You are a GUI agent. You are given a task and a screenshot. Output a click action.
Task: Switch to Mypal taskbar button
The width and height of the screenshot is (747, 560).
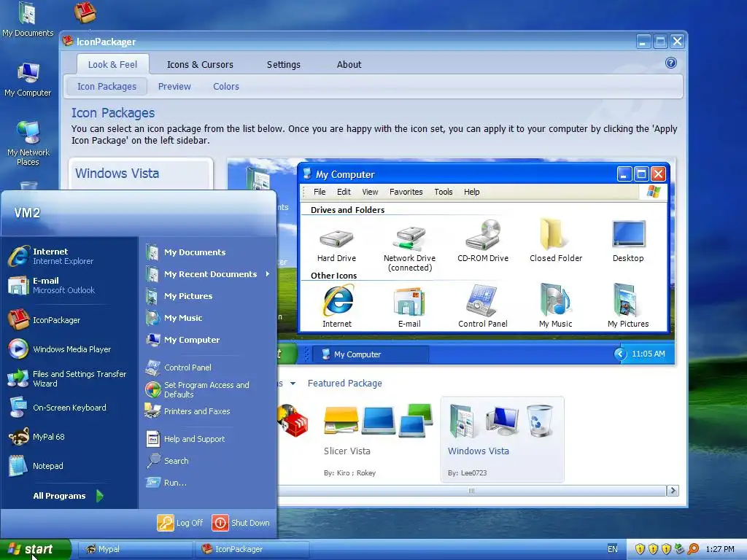[135, 549]
